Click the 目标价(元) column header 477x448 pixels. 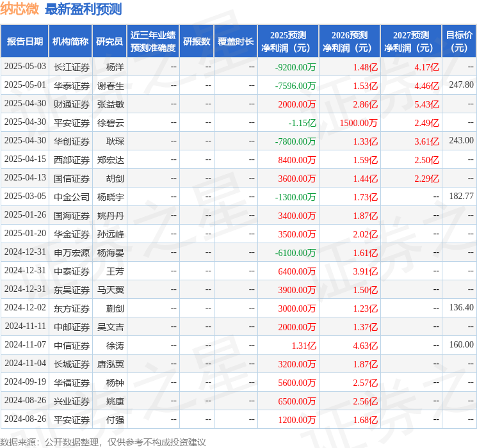459,42
